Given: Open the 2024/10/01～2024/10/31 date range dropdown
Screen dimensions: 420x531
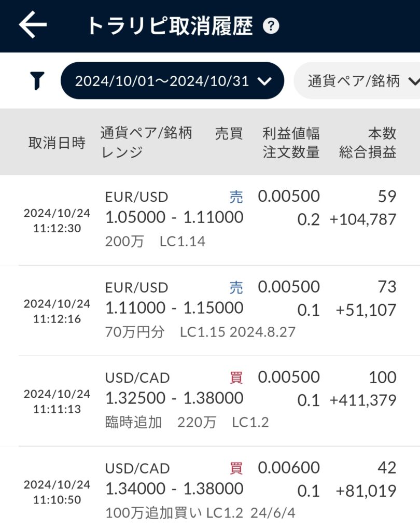Looking at the screenshot, I should tap(172, 80).
